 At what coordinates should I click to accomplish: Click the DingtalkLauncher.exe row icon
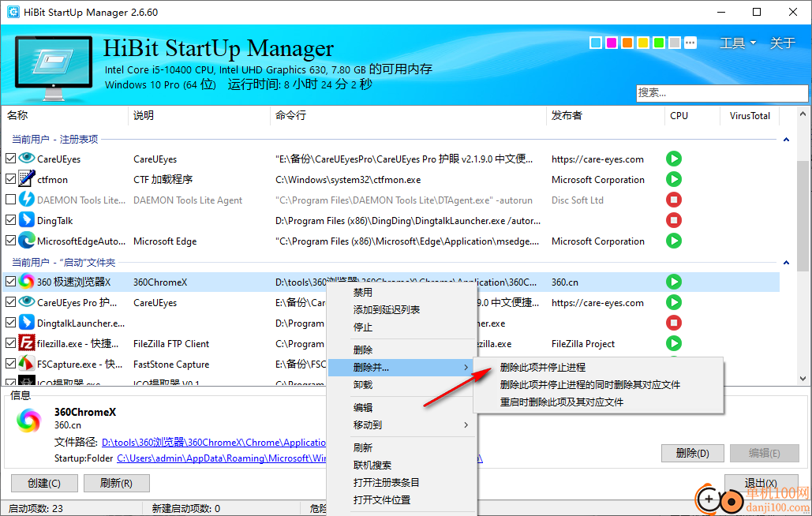click(x=27, y=323)
